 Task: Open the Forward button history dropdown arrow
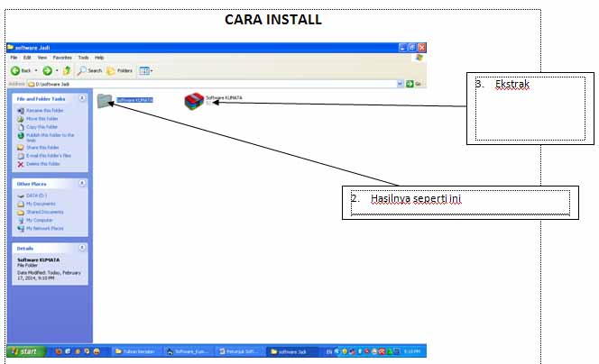[57, 70]
